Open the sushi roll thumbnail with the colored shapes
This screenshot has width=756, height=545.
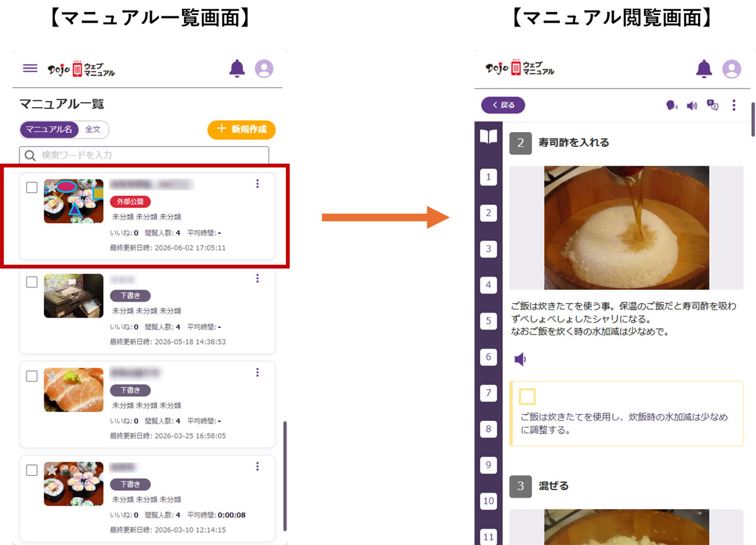pyautogui.click(x=74, y=201)
